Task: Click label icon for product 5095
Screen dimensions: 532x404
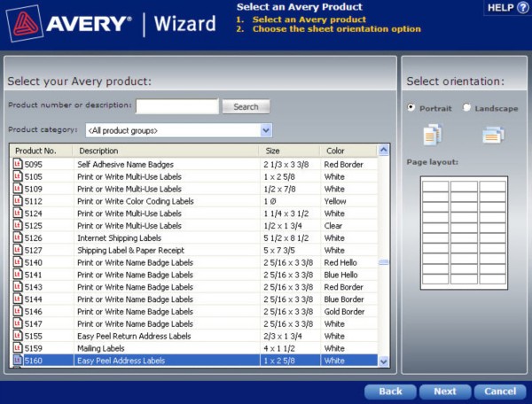Action: point(18,164)
